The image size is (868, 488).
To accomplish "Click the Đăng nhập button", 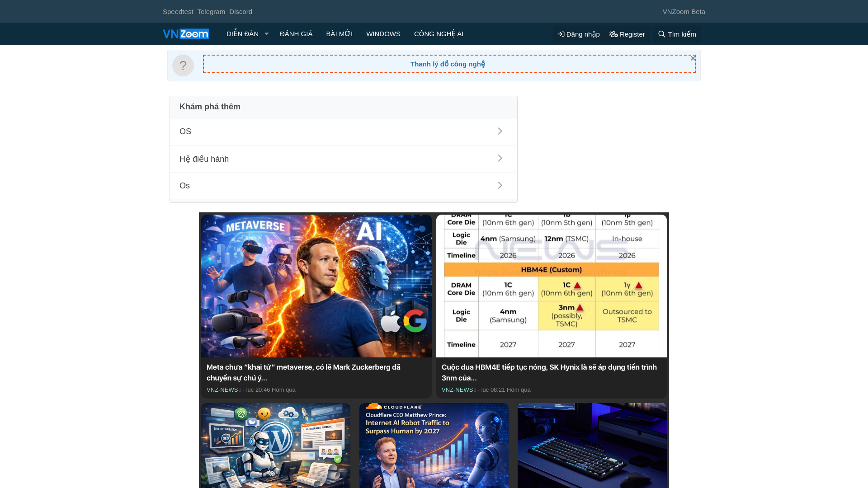I will 579,34.
